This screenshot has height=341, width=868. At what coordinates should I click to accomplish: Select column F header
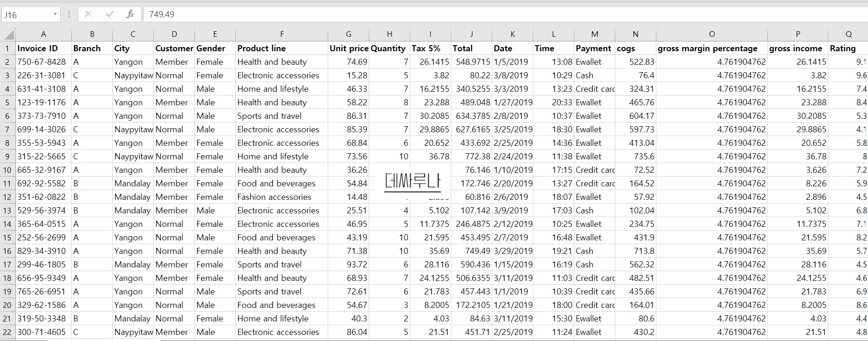282,34
